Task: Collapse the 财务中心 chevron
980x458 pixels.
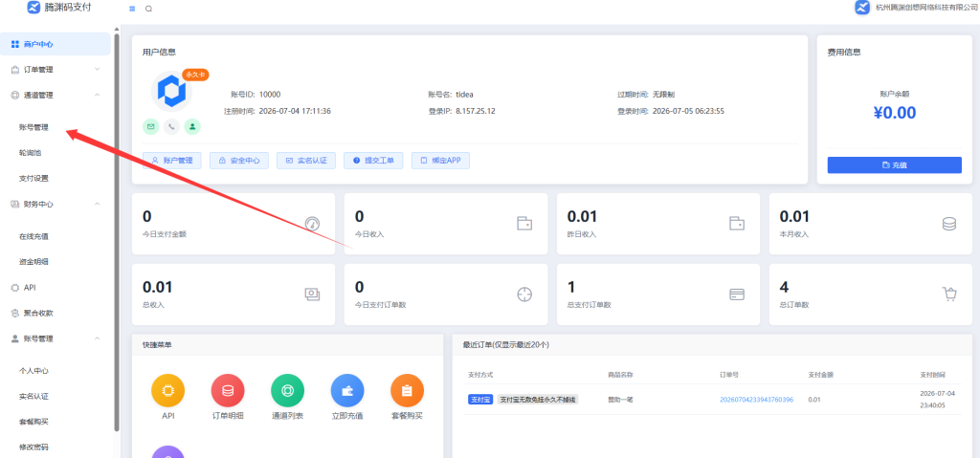Action: 97,205
